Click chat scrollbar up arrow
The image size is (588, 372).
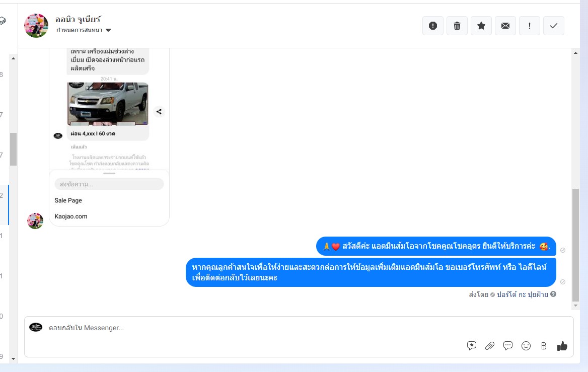pyautogui.click(x=575, y=53)
